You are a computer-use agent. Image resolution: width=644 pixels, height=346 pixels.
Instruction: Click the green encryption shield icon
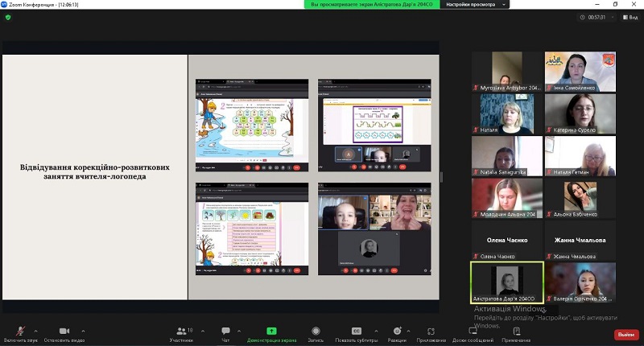pos(8,17)
